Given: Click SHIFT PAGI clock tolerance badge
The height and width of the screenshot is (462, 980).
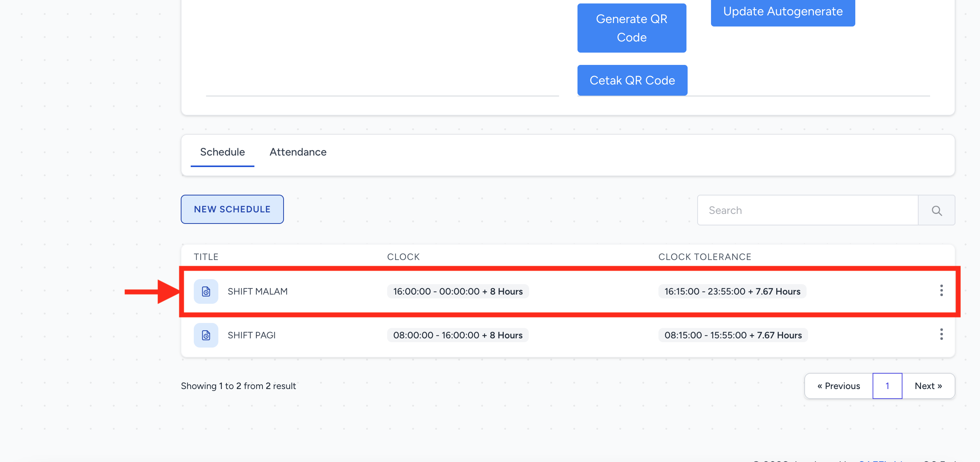Looking at the screenshot, I should [733, 335].
